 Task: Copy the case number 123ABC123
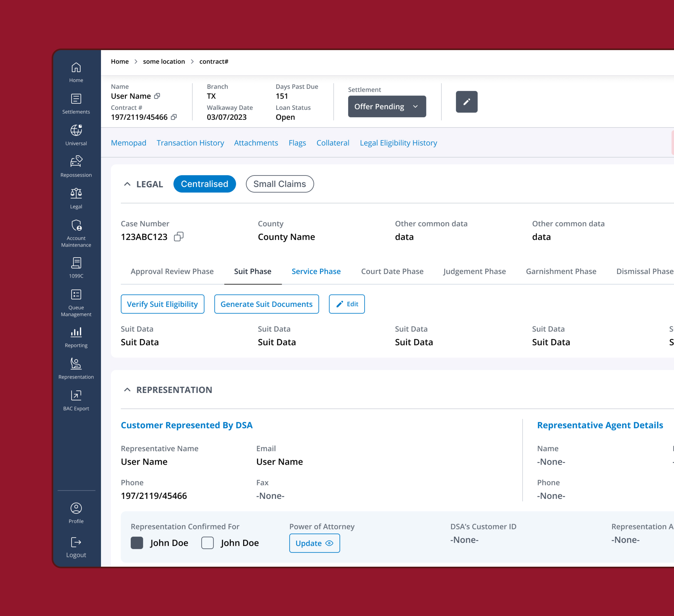(179, 237)
